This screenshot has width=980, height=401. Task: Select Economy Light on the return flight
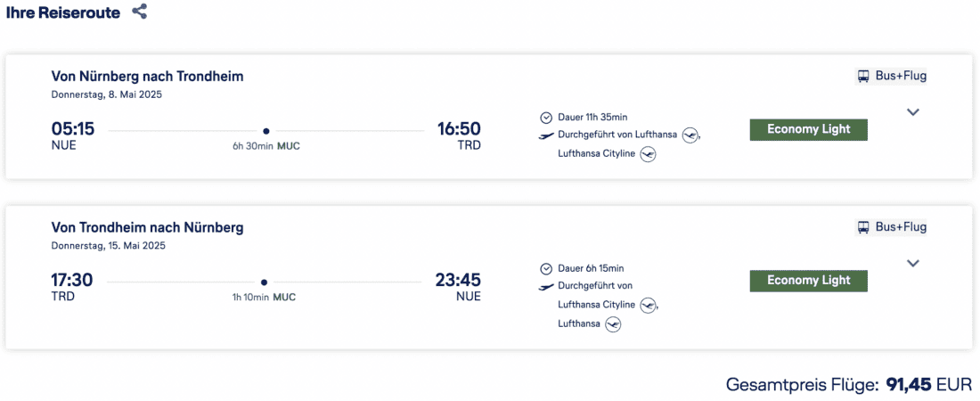808,281
